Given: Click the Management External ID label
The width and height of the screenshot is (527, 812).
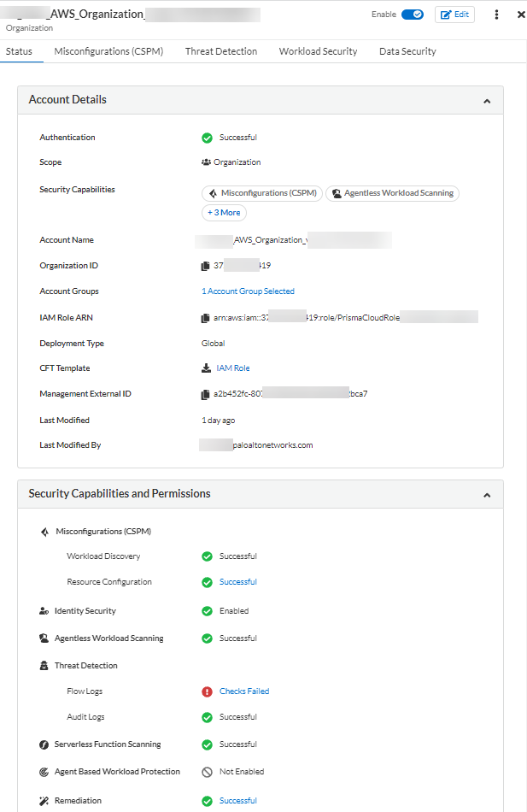Looking at the screenshot, I should click(x=85, y=394).
